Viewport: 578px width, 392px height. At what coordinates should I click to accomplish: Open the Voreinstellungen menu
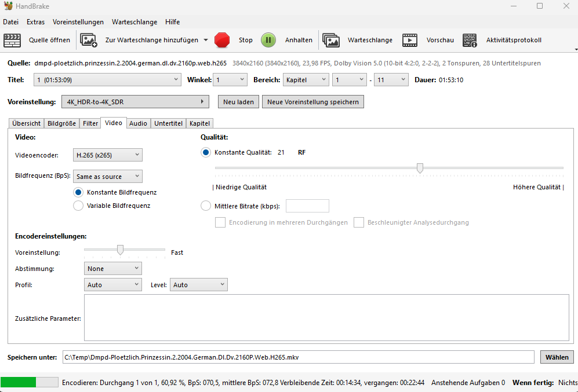click(x=78, y=22)
